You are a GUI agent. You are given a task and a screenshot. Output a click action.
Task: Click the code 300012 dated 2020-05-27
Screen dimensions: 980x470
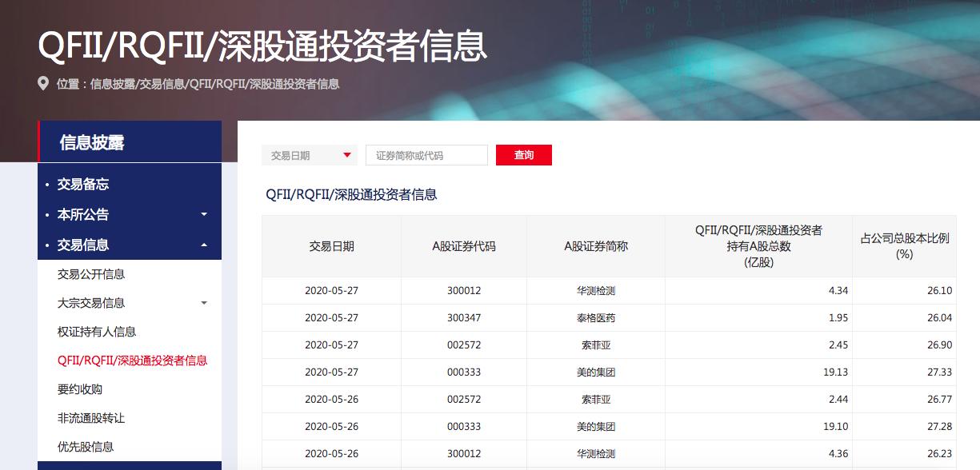tap(464, 291)
